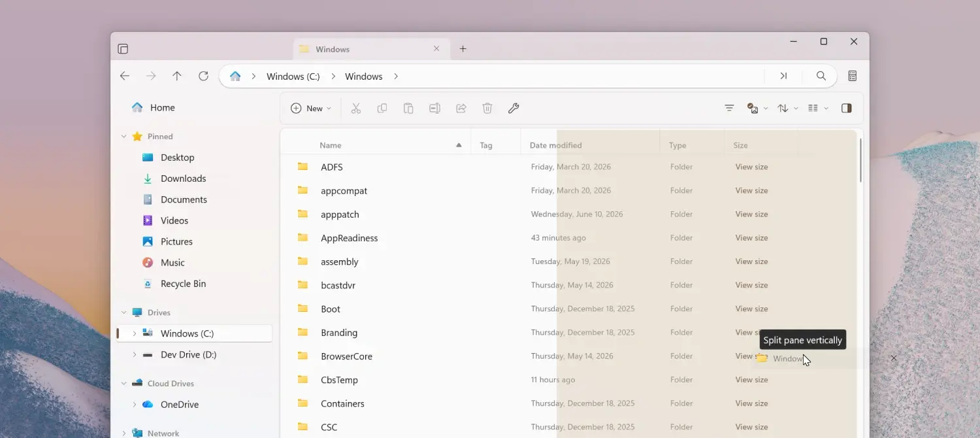Go back with the left arrow

(125, 76)
